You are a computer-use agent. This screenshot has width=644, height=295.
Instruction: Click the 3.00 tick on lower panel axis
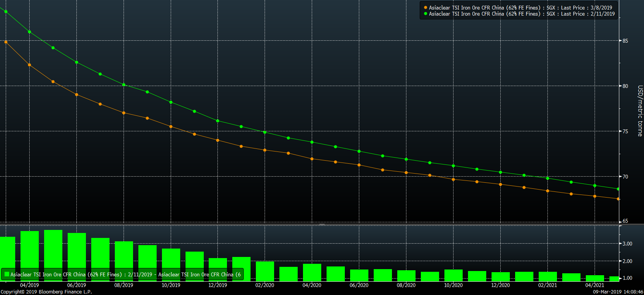point(627,244)
